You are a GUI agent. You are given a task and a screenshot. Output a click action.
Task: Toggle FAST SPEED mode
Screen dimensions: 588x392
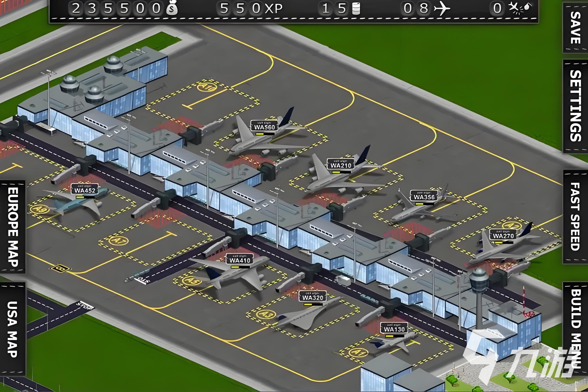(575, 217)
